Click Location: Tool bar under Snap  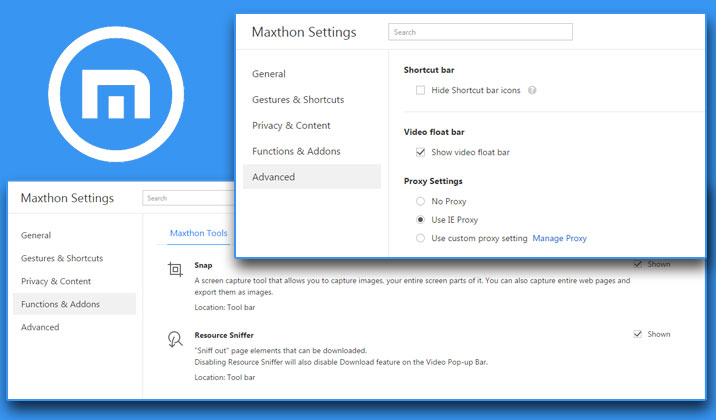[225, 307]
